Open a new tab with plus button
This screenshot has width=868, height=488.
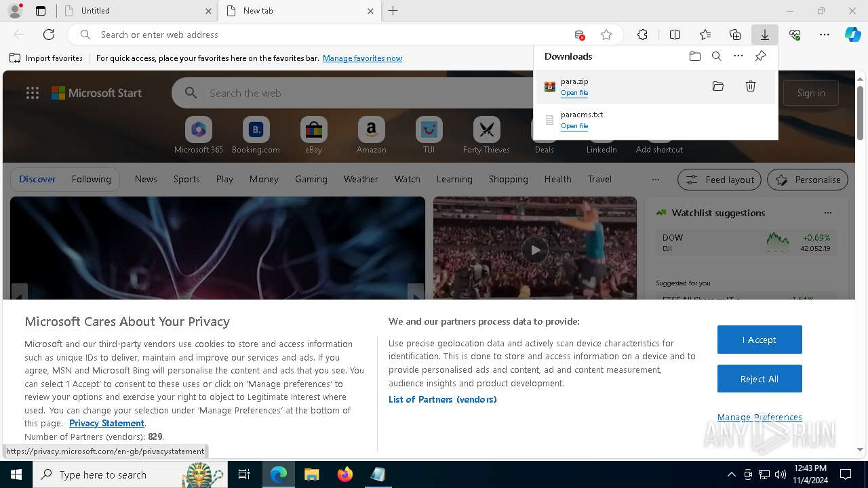(x=393, y=11)
